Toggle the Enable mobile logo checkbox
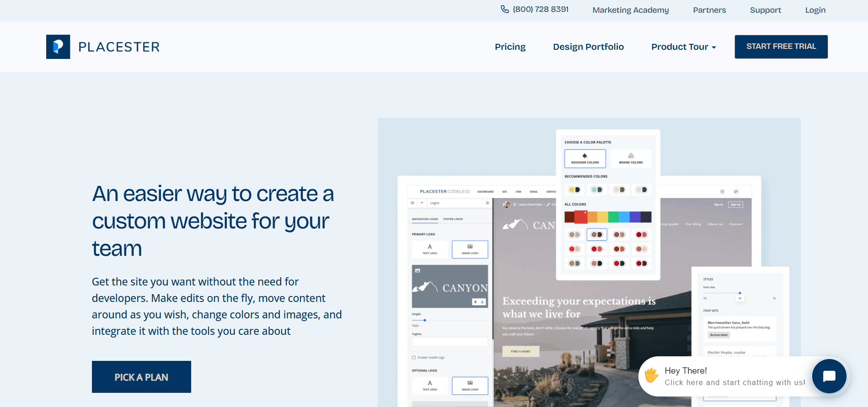The image size is (868, 407). click(x=414, y=358)
